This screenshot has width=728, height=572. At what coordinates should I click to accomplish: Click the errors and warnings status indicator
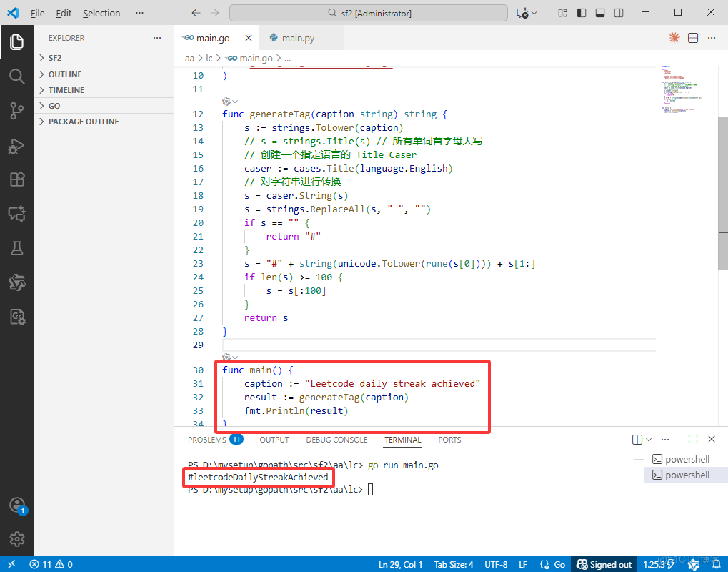tap(51, 564)
